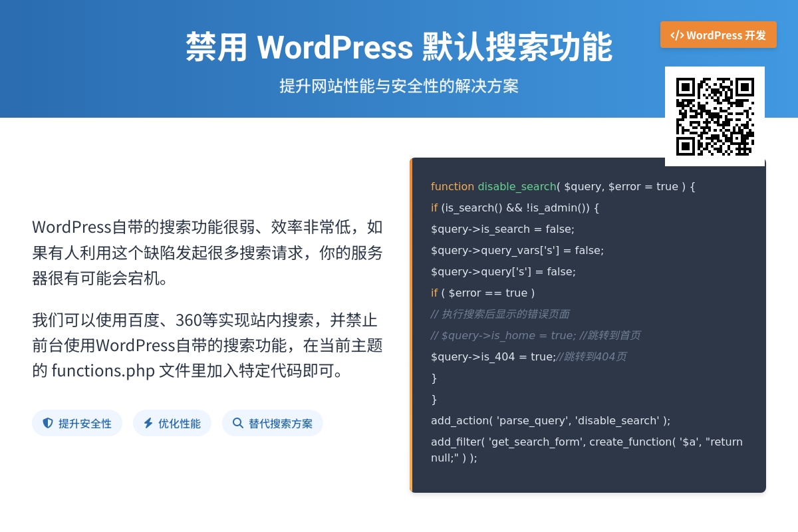Click code line $query->query_vars['s'] = false;

click(x=517, y=250)
